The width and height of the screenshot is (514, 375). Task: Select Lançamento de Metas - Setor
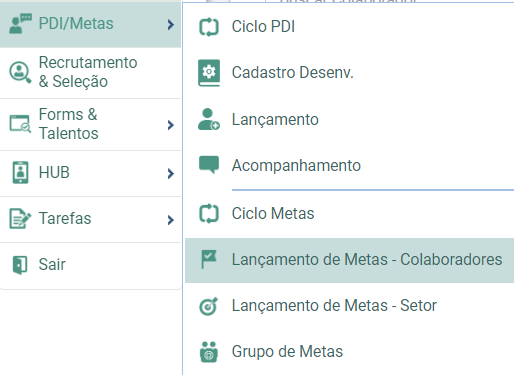[349, 306]
